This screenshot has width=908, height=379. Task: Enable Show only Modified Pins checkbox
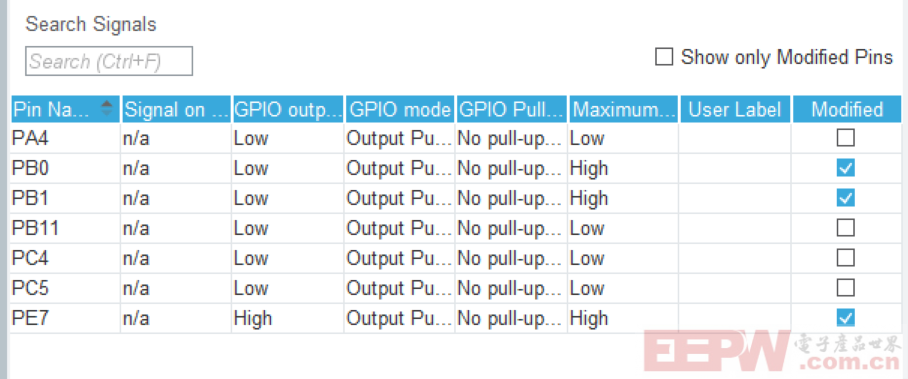coord(664,57)
